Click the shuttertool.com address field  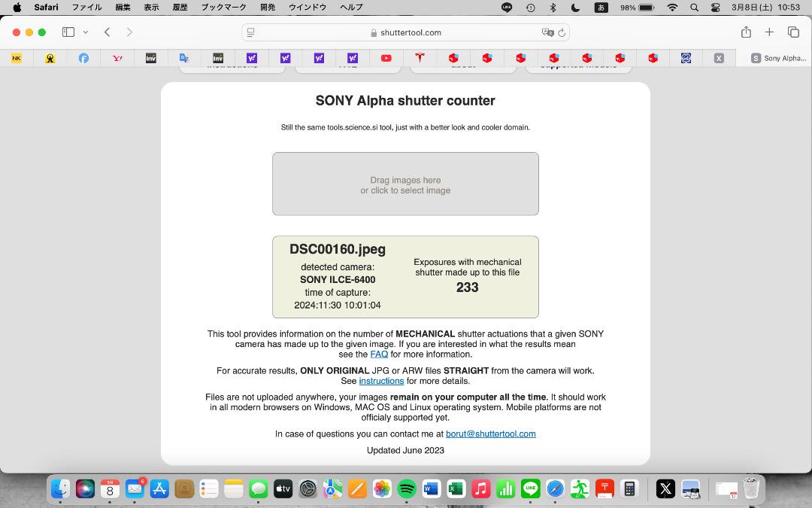tap(405, 32)
